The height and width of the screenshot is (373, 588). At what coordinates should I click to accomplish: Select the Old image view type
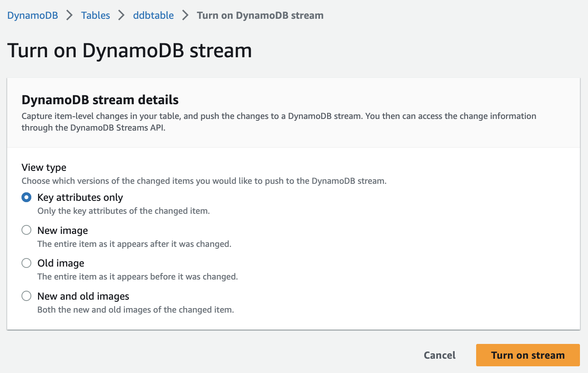point(26,263)
